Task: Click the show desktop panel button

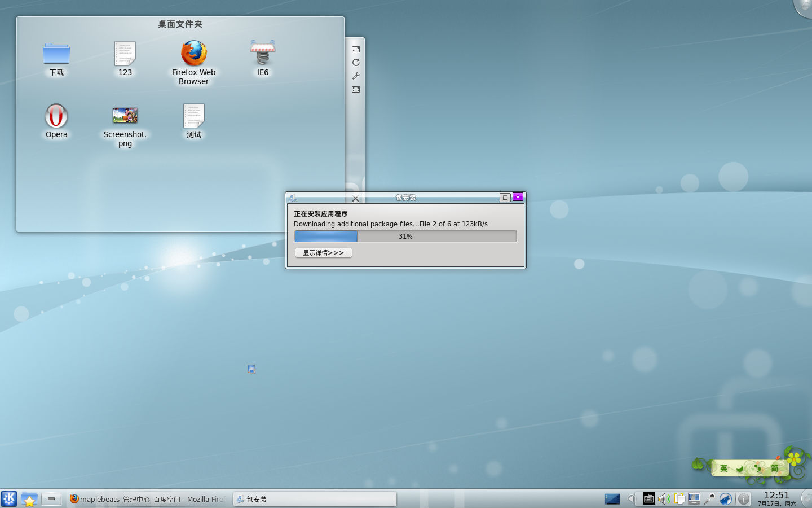Action: point(51,499)
